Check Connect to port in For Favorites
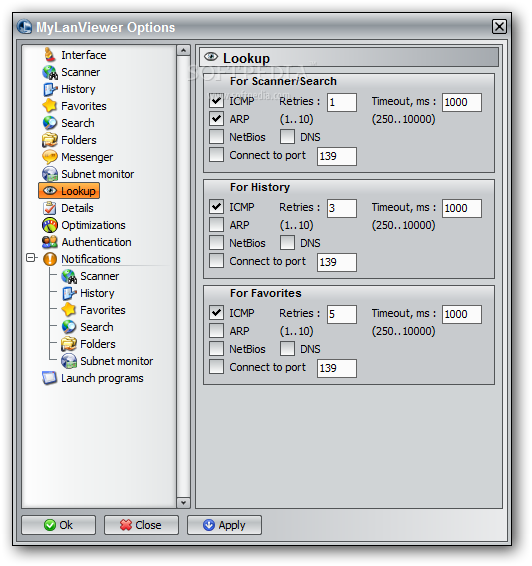This screenshot has height=566, width=532. tap(217, 367)
